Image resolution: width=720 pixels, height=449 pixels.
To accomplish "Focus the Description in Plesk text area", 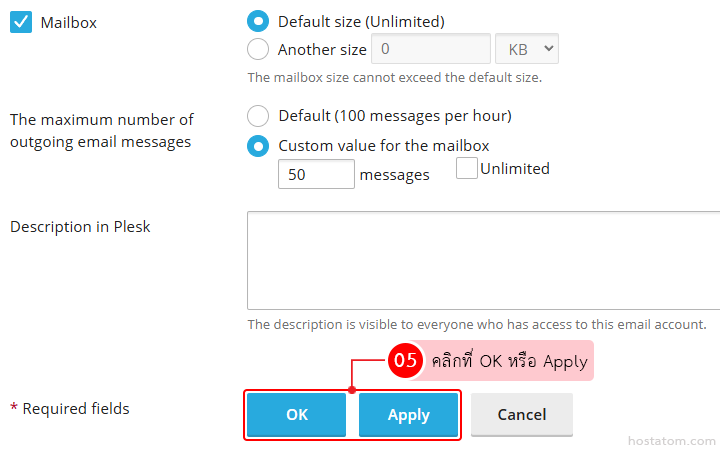I will (x=484, y=260).
